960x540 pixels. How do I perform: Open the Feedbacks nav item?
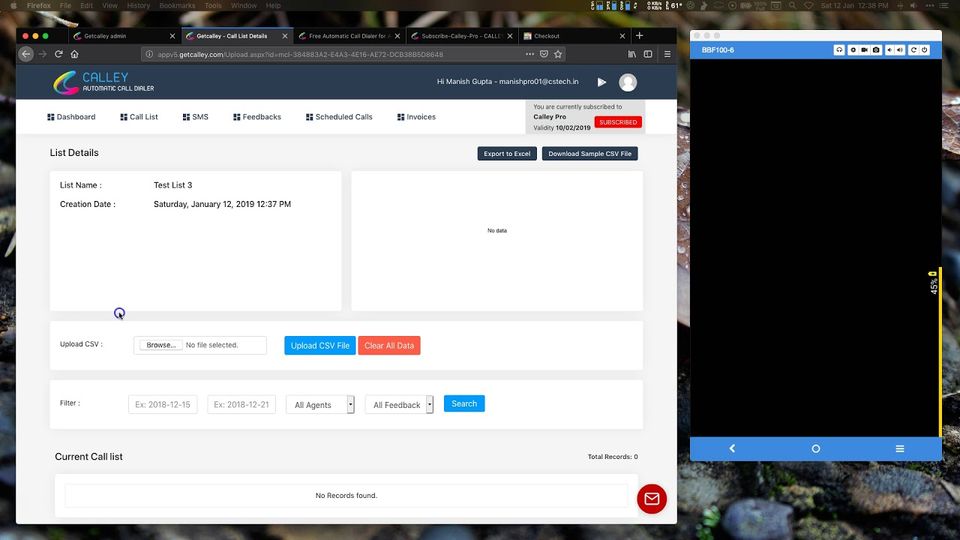[257, 117]
